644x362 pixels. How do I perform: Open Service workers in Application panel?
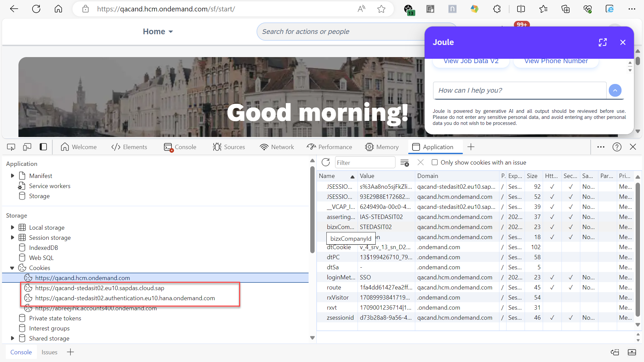tap(50, 186)
